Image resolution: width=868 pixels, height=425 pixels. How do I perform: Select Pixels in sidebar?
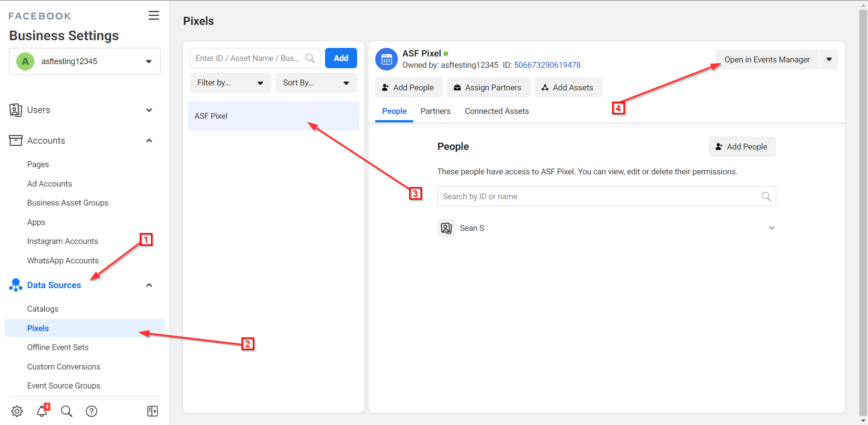click(85, 328)
